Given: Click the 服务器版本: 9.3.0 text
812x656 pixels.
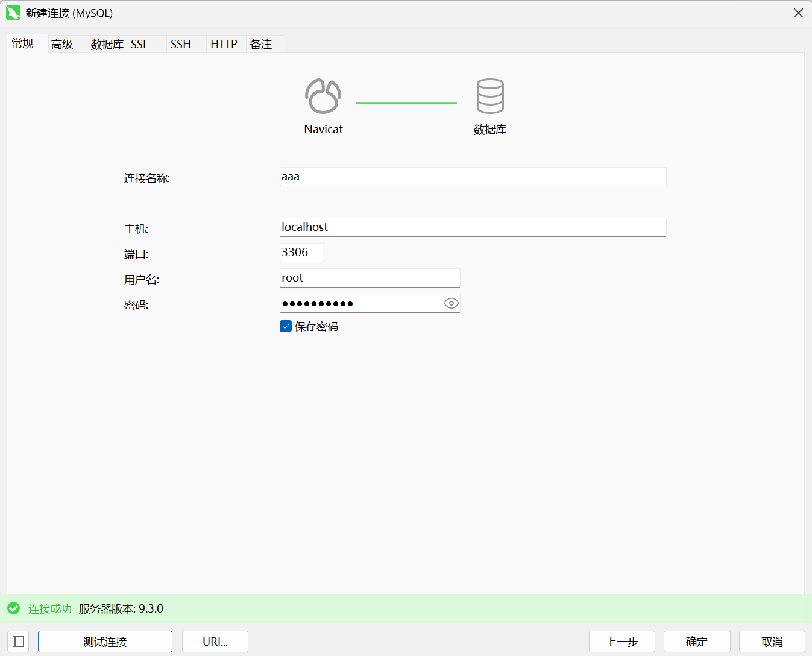Looking at the screenshot, I should [x=121, y=608].
